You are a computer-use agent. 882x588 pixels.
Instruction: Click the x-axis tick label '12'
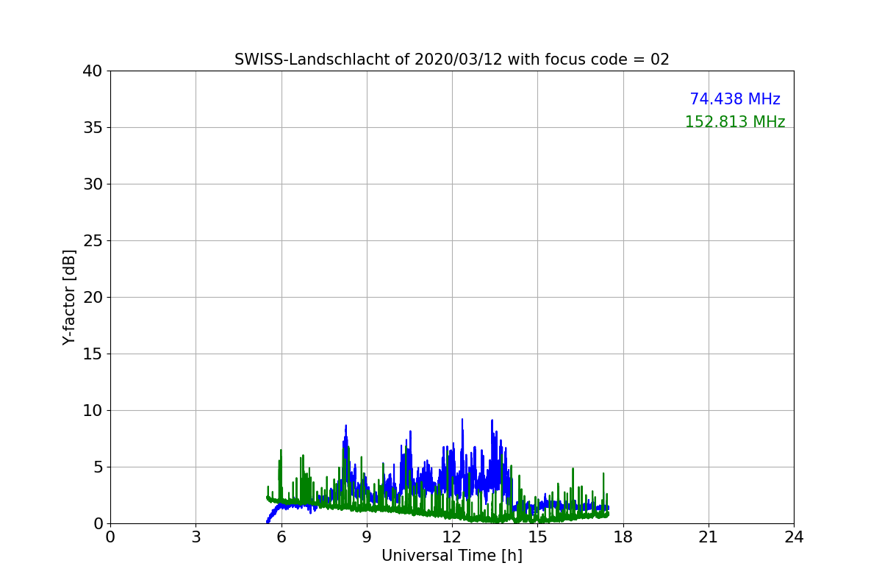click(452, 537)
